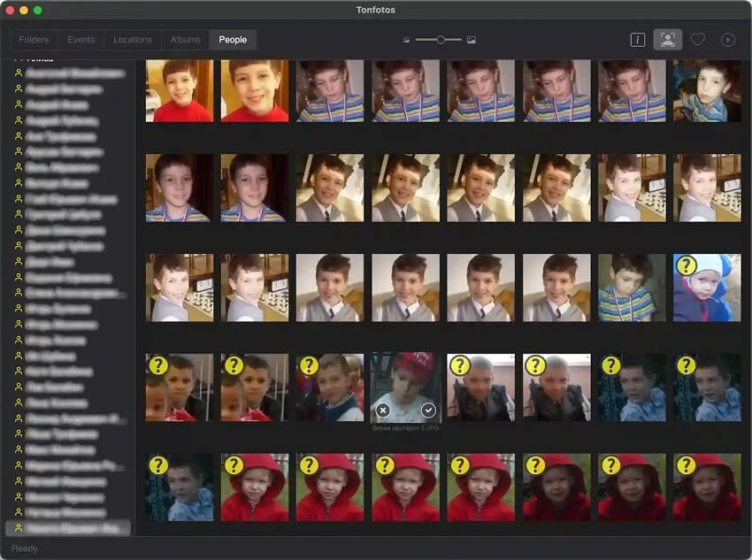The height and width of the screenshot is (560, 752).
Task: Switch to the Folders tab
Action: click(34, 40)
